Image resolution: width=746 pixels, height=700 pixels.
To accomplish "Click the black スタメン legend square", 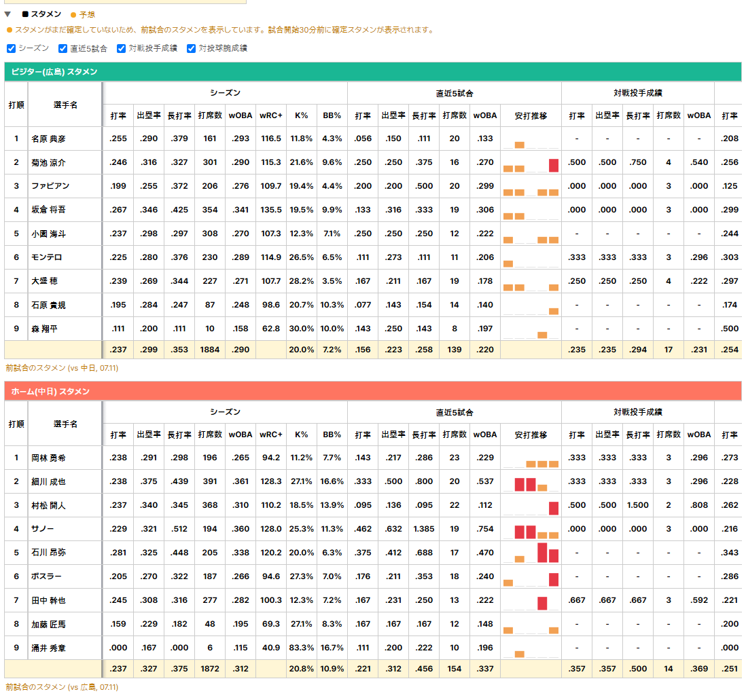I will click(x=25, y=14).
